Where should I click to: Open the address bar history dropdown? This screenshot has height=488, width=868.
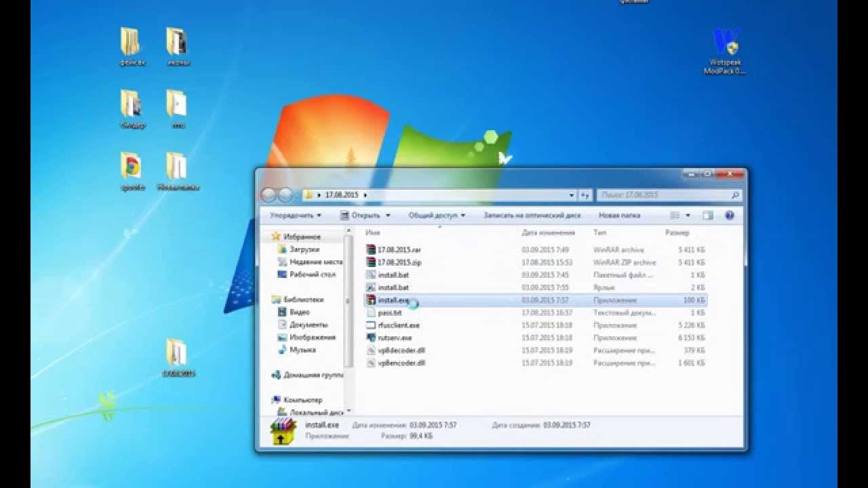coord(572,195)
